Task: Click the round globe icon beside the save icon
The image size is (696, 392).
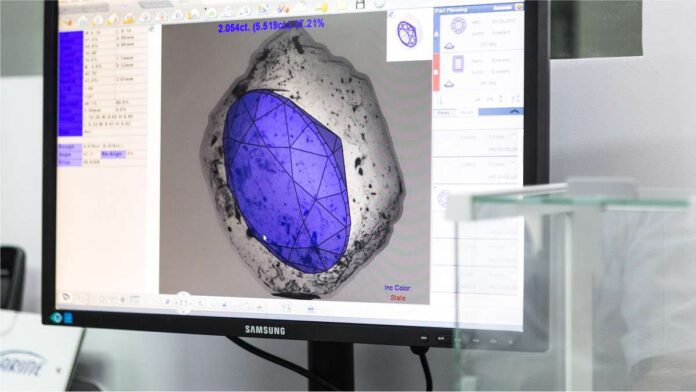Action: (380, 4)
